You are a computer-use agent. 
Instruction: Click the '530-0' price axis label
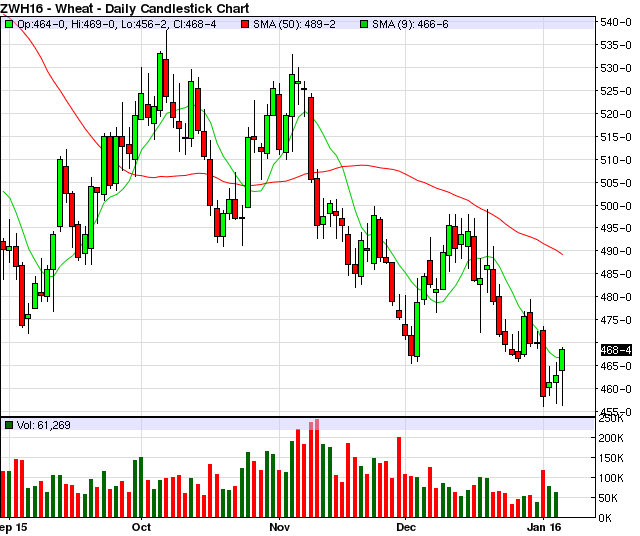point(616,68)
